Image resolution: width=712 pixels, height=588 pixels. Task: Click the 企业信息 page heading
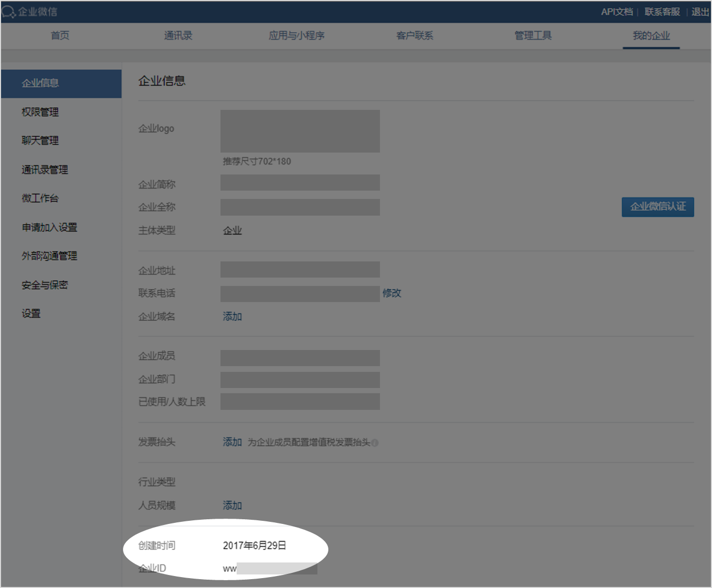(162, 81)
